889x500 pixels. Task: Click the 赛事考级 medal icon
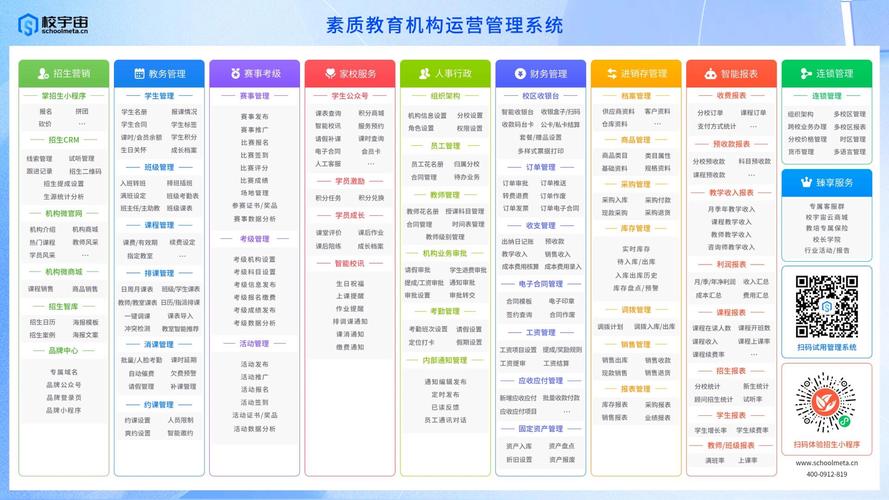235,74
